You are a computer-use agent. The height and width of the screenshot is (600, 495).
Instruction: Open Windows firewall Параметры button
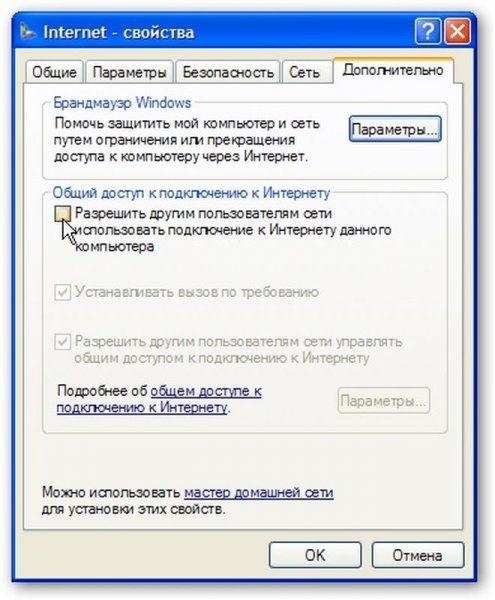[x=395, y=130]
